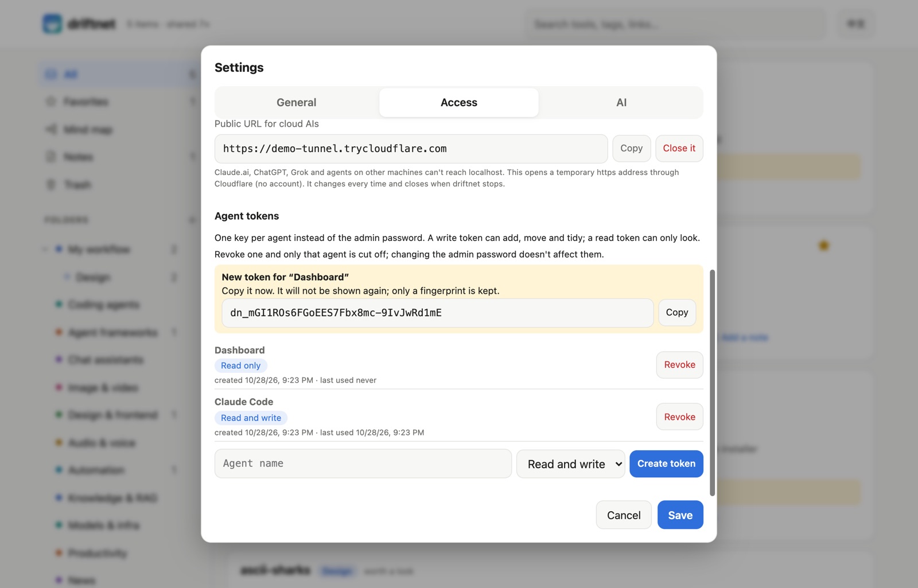
Task: Click the Notes icon in sidebar
Action: 51,157
